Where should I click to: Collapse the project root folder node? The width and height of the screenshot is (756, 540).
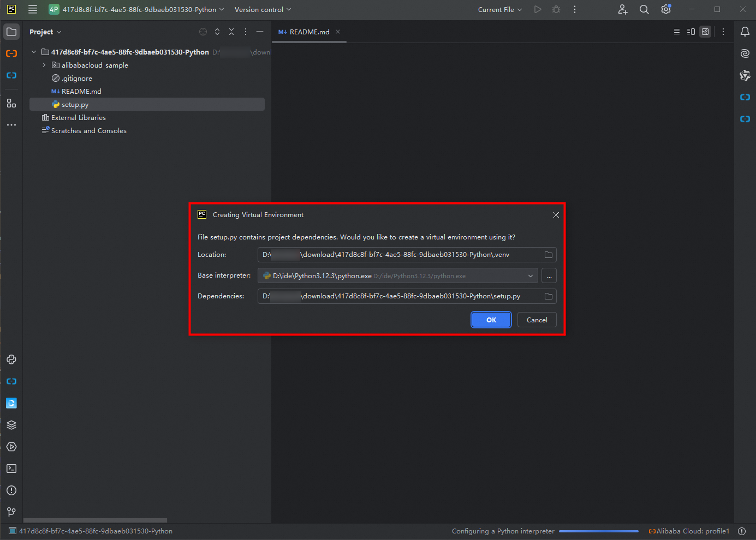pos(34,52)
